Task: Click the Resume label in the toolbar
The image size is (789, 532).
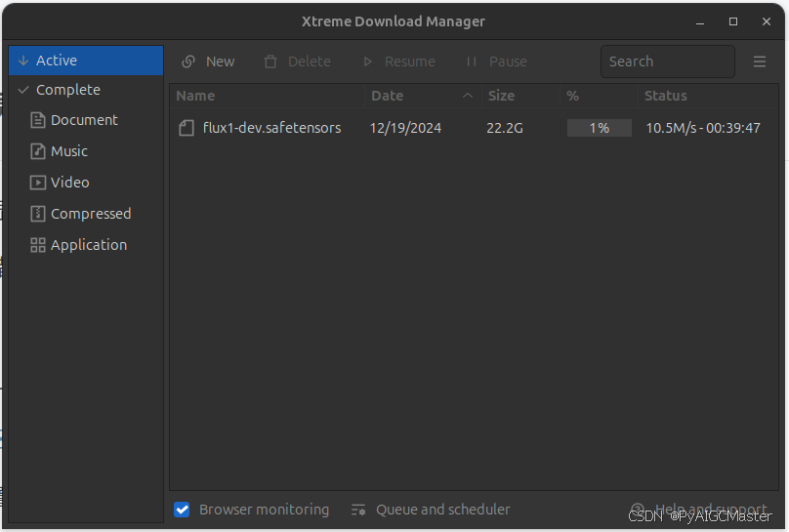Action: (x=409, y=61)
